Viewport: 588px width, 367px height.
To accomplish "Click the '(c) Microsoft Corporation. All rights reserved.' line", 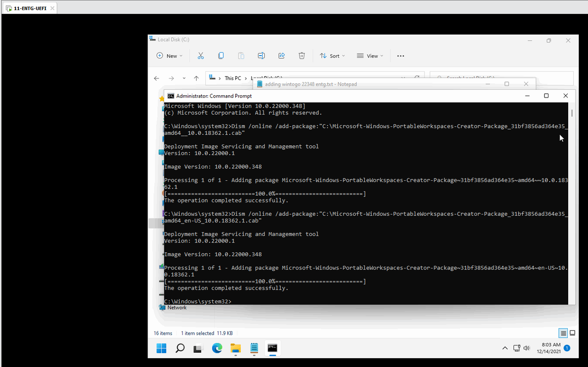I will (x=243, y=113).
